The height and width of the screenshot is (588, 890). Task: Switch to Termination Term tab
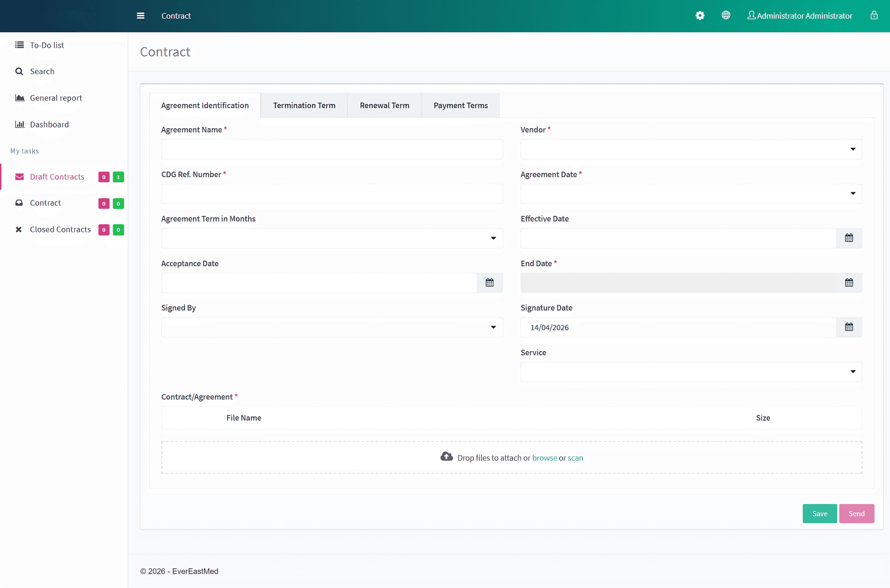[x=304, y=106]
